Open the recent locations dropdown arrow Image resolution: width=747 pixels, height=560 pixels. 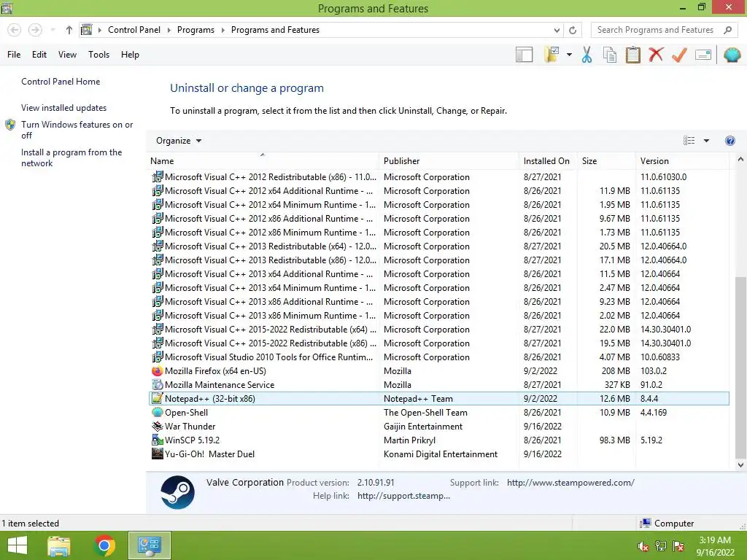(53, 30)
